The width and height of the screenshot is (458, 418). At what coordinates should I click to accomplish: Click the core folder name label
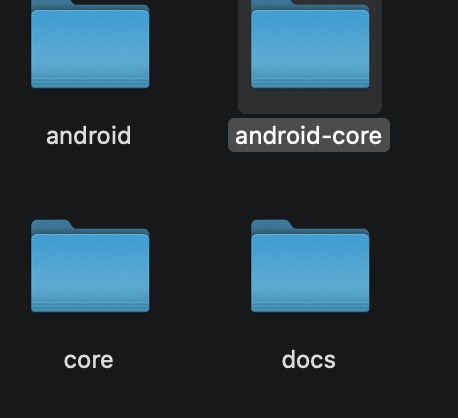pos(89,360)
